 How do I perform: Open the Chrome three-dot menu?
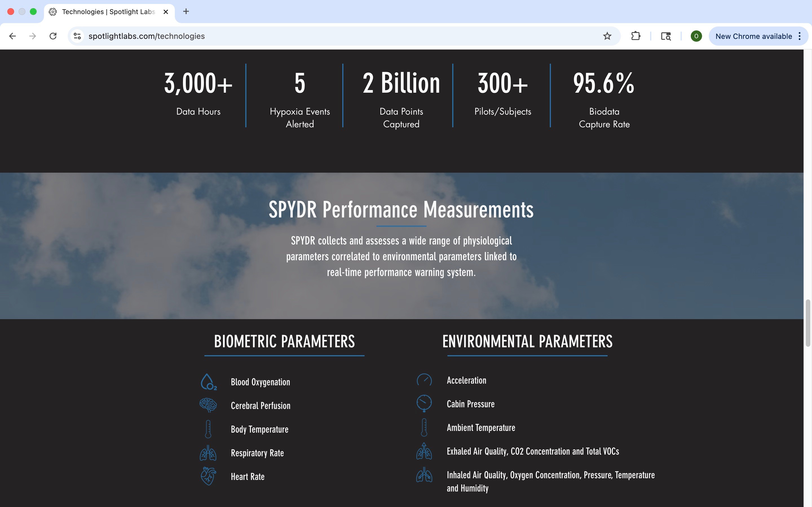pyautogui.click(x=800, y=36)
